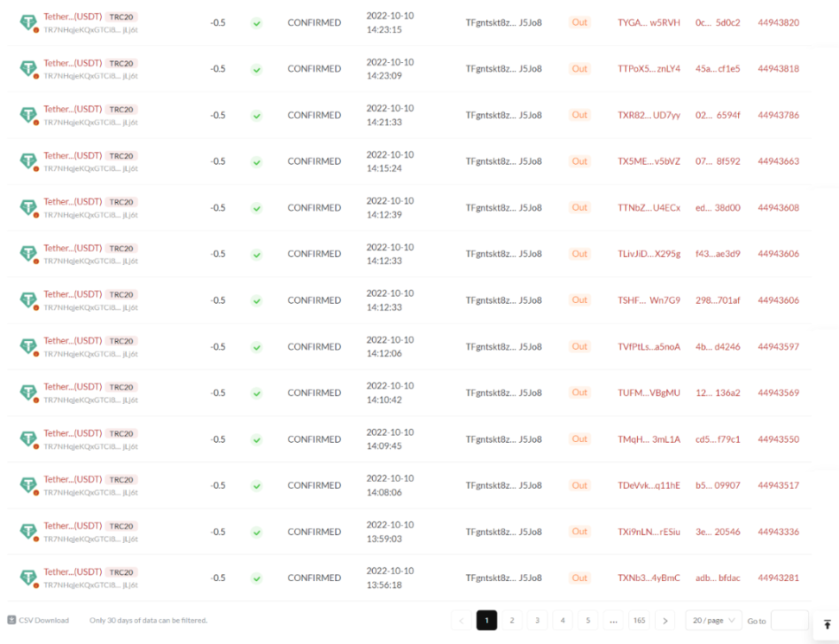Click the Tether token icon in row 14:23:15

tap(28, 22)
